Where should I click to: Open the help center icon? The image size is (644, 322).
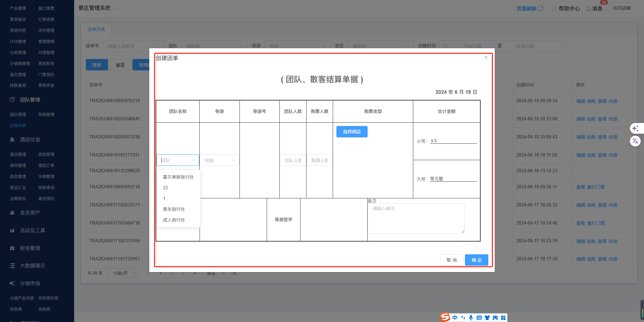[x=553, y=8]
